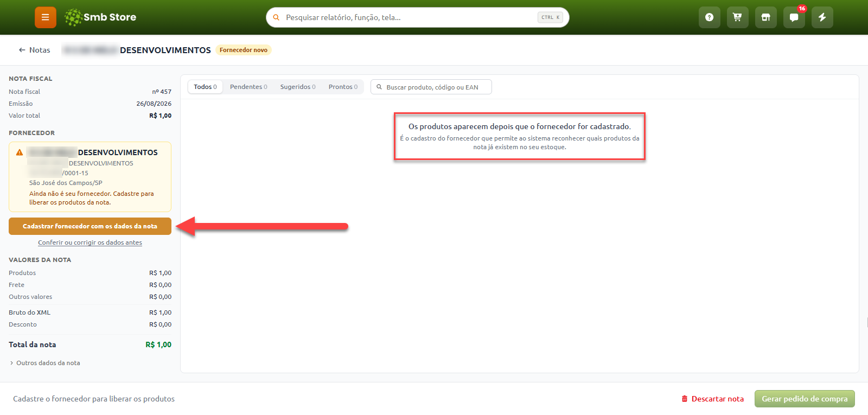The width and height of the screenshot is (868, 415).
Task: Click the Total da nota value R$ 1,00
Action: coord(158,344)
